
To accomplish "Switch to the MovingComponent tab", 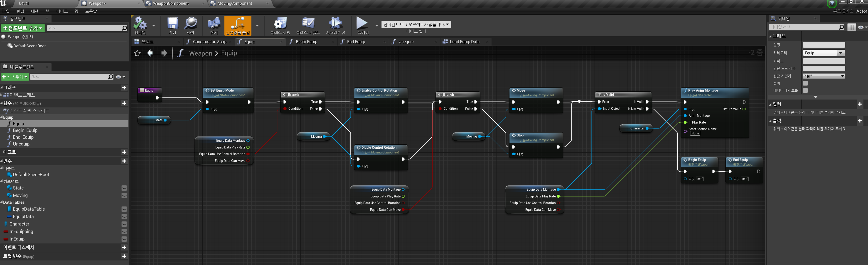I will pyautogui.click(x=234, y=3).
